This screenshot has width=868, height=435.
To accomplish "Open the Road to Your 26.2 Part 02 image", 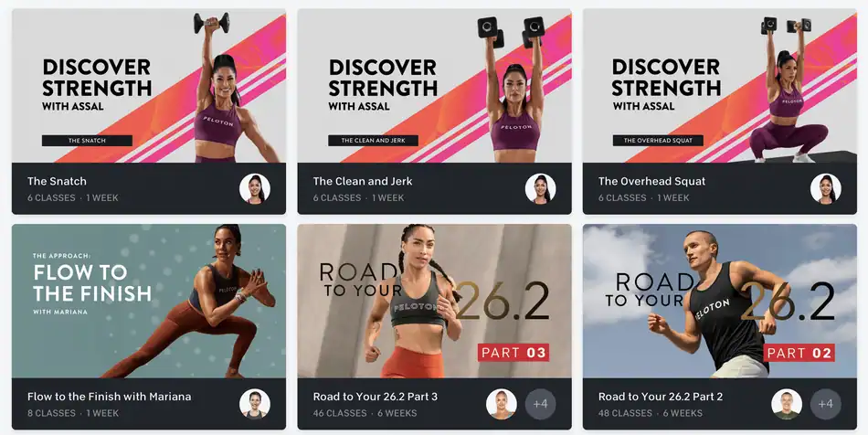I will pyautogui.click(x=720, y=301).
